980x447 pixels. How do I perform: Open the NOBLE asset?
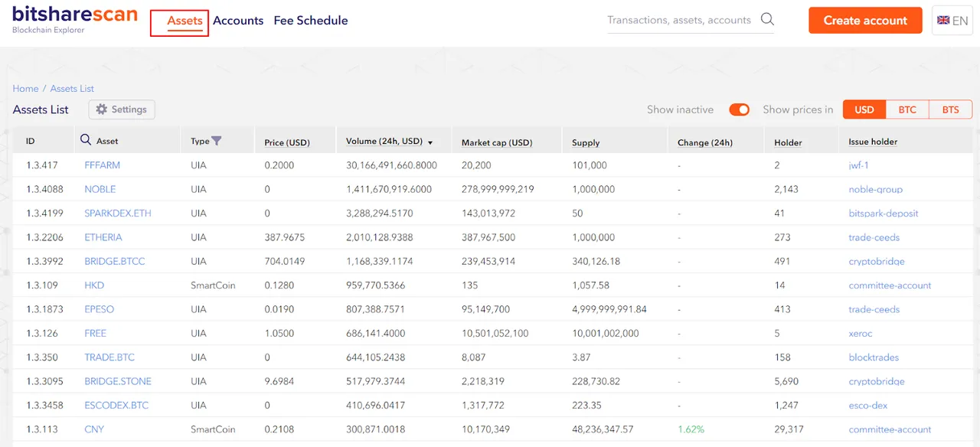coord(100,189)
